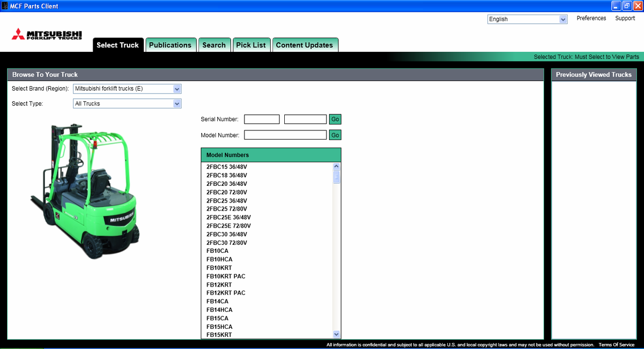Click the Model Numbers list header
Image resolution: width=644 pixels, height=349 pixels.
(271, 155)
